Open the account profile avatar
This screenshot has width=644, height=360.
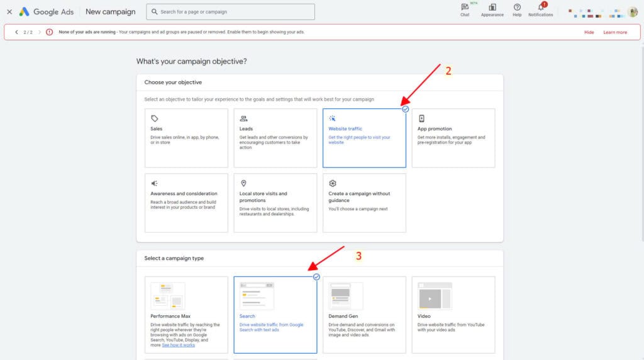click(x=633, y=12)
